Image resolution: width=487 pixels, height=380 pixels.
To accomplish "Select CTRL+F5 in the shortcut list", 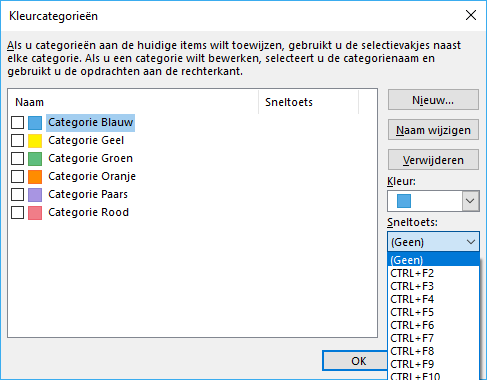I will [433, 312].
